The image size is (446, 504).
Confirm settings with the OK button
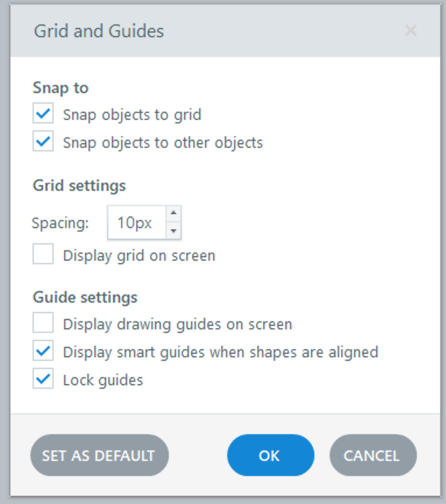(270, 455)
